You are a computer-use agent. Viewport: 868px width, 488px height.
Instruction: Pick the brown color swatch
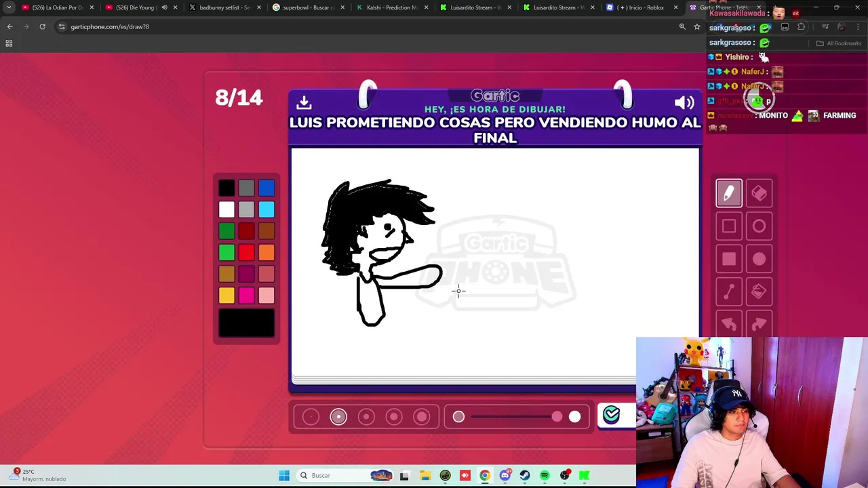tap(267, 231)
